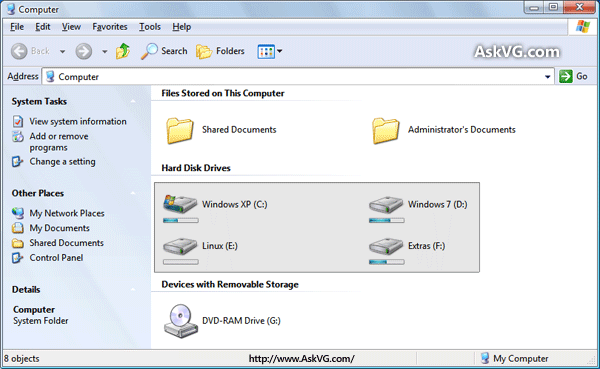This screenshot has width=600, height=369.
Task: Select the Windows XP (C:) drive icon
Action: pyautogui.click(x=180, y=203)
